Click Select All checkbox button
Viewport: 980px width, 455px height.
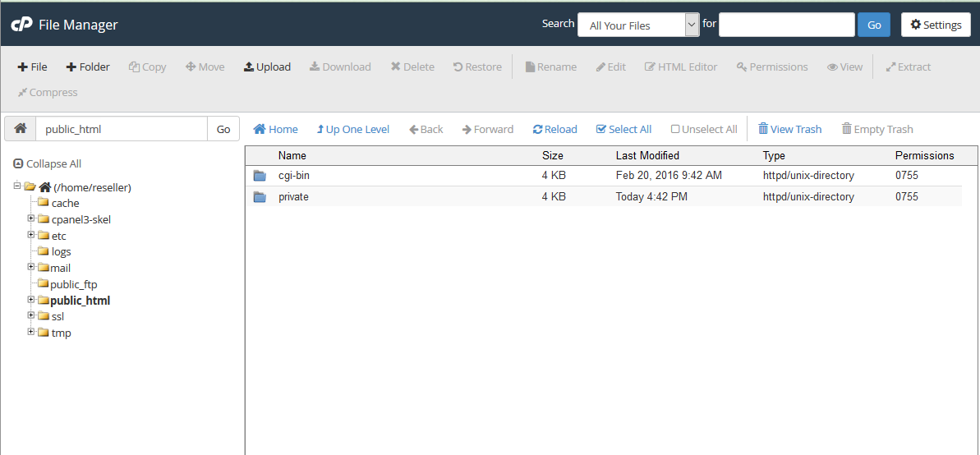pos(624,129)
